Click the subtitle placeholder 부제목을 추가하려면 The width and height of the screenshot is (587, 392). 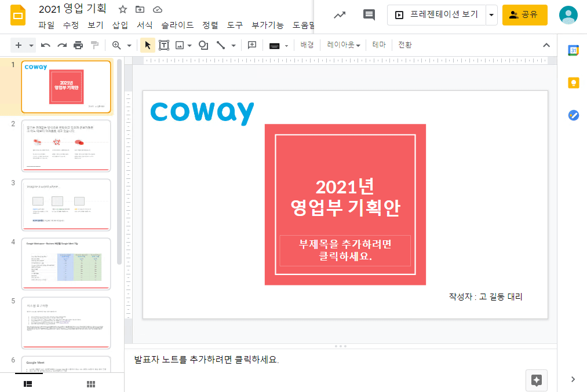tap(345, 250)
